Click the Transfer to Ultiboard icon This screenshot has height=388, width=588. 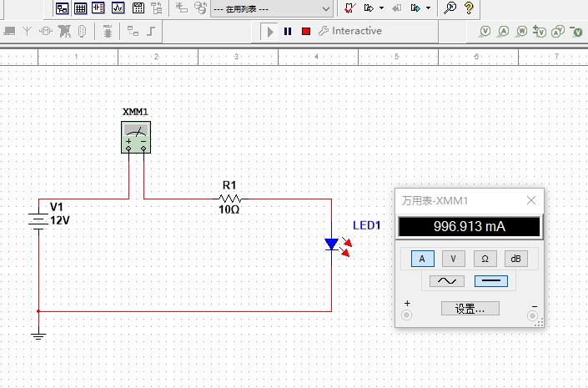click(369, 8)
